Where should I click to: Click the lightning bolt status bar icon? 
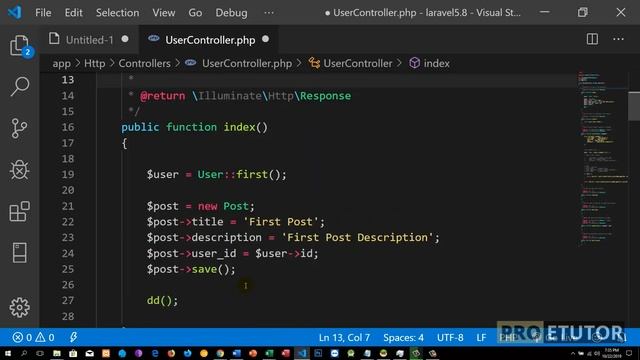point(73,337)
